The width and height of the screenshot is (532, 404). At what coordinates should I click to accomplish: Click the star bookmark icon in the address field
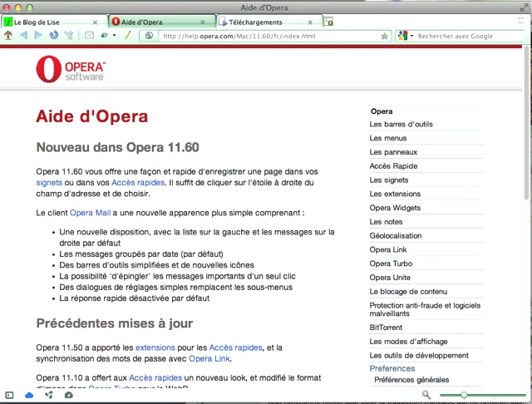[x=384, y=37]
